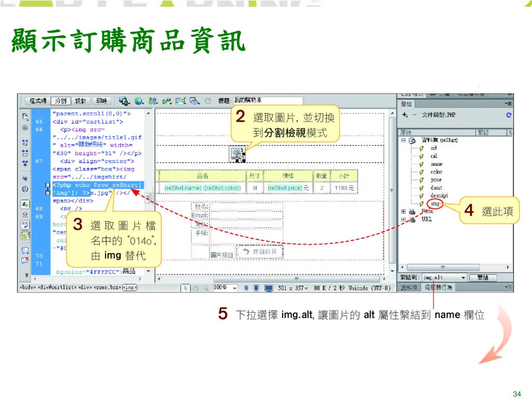Click the 返回前頁 image button
Screen dimensions: 532x399
[x=260, y=251]
